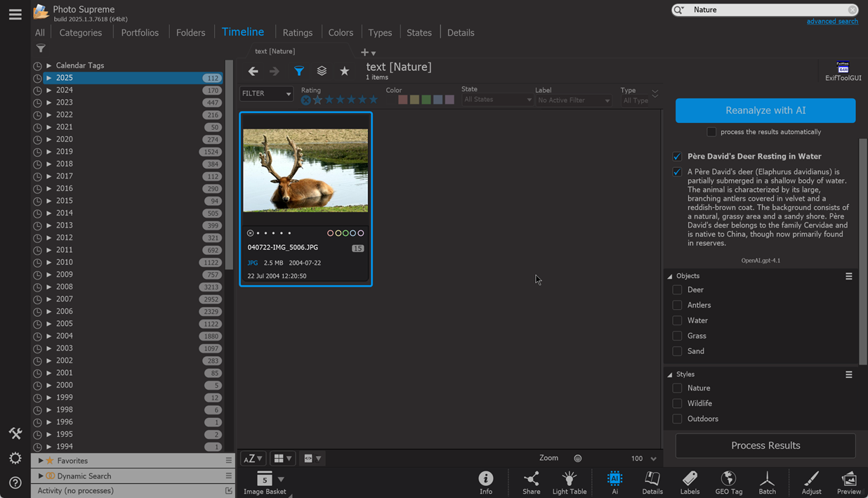Open the Labels panel

690,483
